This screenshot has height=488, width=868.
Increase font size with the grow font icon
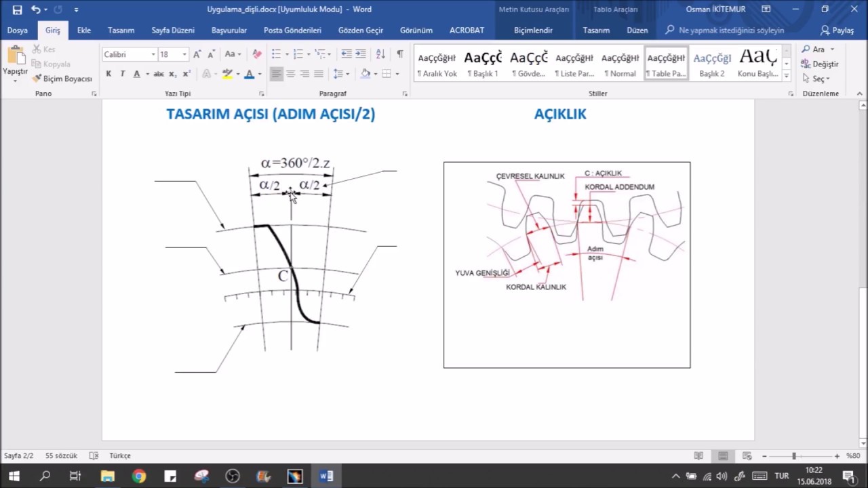(197, 54)
